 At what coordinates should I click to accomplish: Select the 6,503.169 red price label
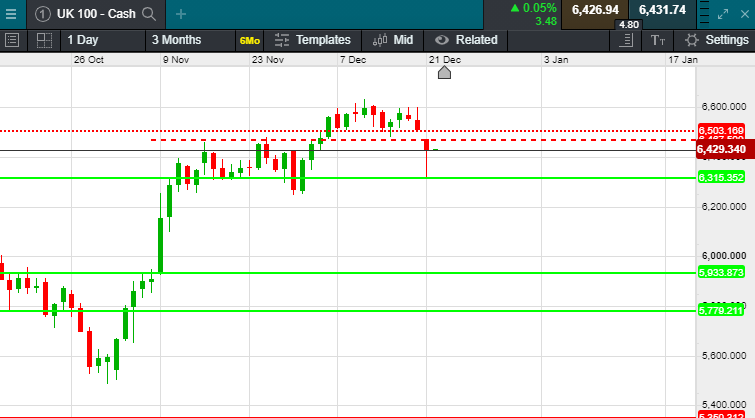coord(721,131)
